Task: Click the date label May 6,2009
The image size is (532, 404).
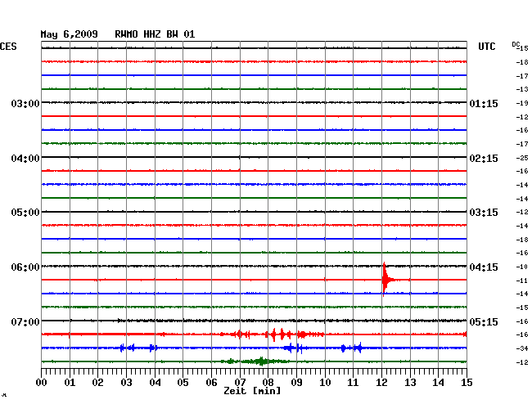Action: pyautogui.click(x=69, y=34)
